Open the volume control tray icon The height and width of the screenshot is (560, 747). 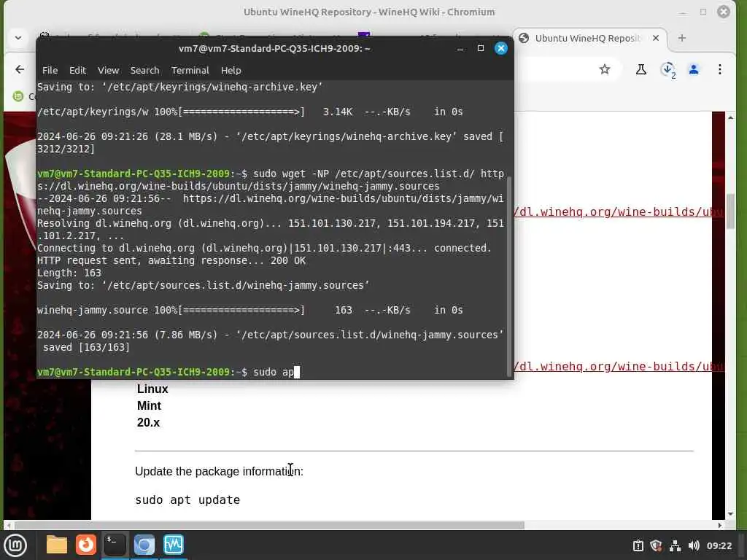(x=694, y=545)
